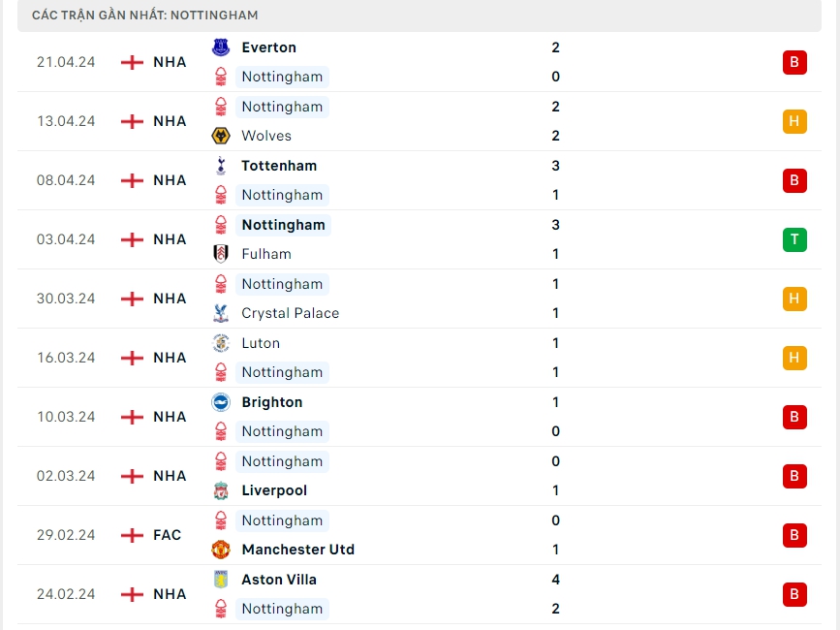Click the Wolves club crest icon
This screenshot has width=840, height=630.
222,136
